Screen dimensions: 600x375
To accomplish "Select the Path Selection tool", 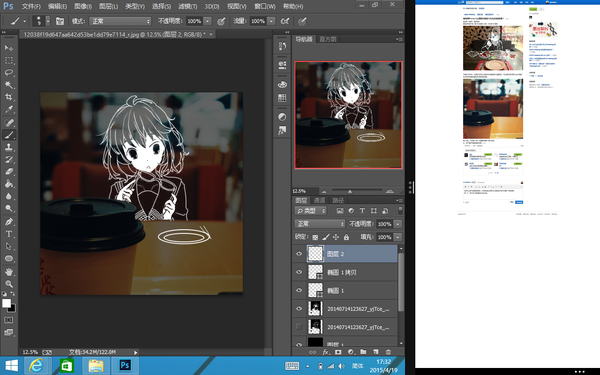I will (8, 246).
